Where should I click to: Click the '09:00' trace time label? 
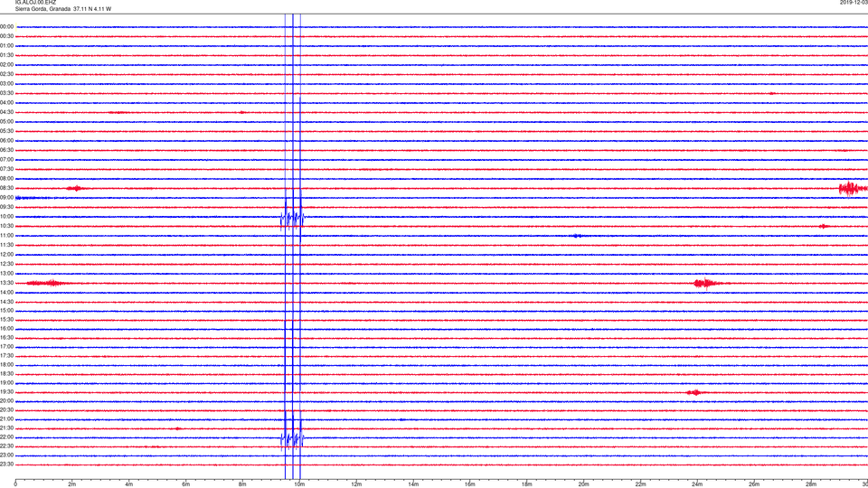pyautogui.click(x=6, y=198)
